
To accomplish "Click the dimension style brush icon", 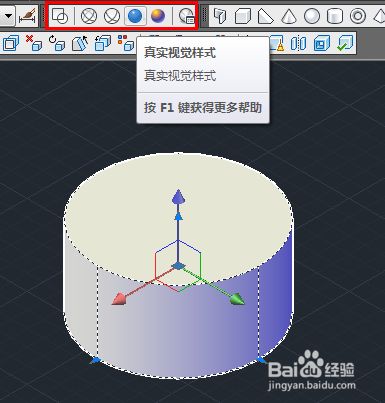I will pyautogui.click(x=28, y=16).
